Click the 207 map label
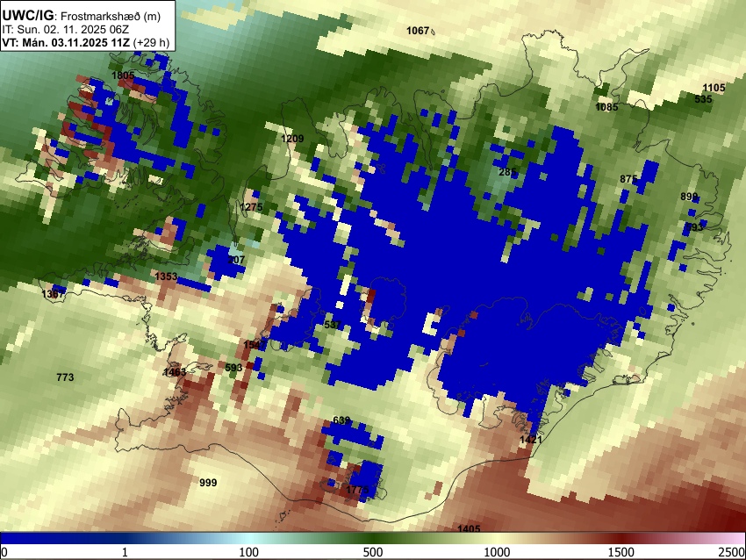 point(236,261)
